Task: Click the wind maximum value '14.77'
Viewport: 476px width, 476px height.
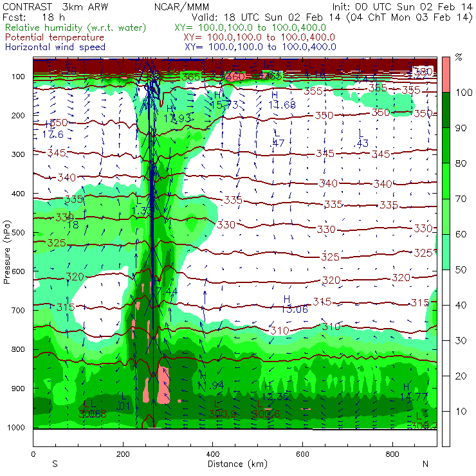Action: [414, 397]
